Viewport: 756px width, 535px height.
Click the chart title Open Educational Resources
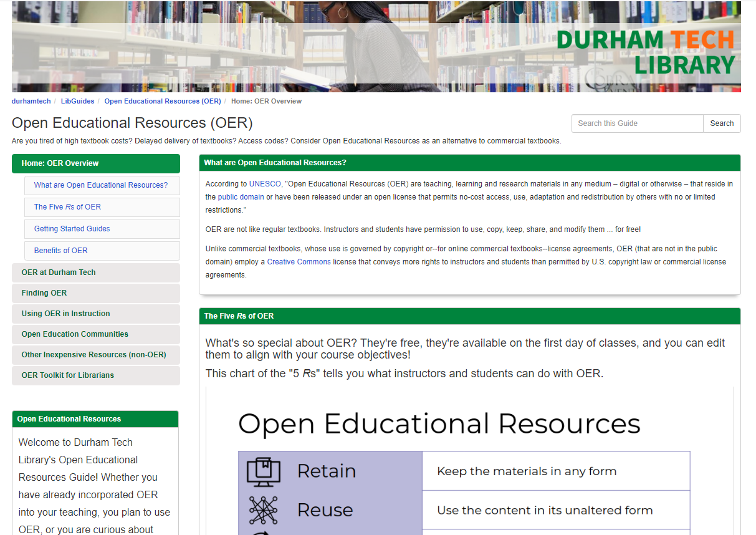pos(439,424)
